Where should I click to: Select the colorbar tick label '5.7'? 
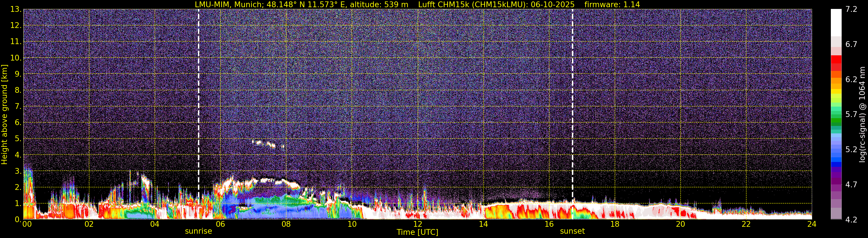(851, 115)
